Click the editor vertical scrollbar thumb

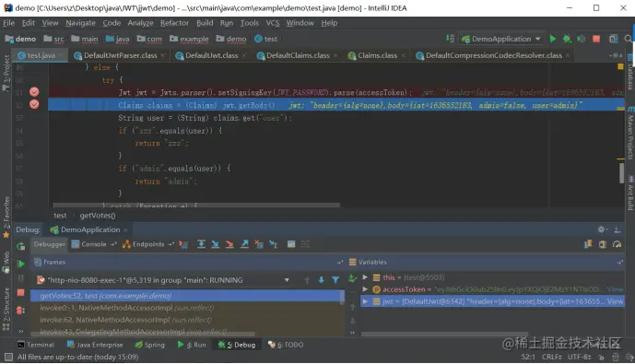(x=621, y=172)
